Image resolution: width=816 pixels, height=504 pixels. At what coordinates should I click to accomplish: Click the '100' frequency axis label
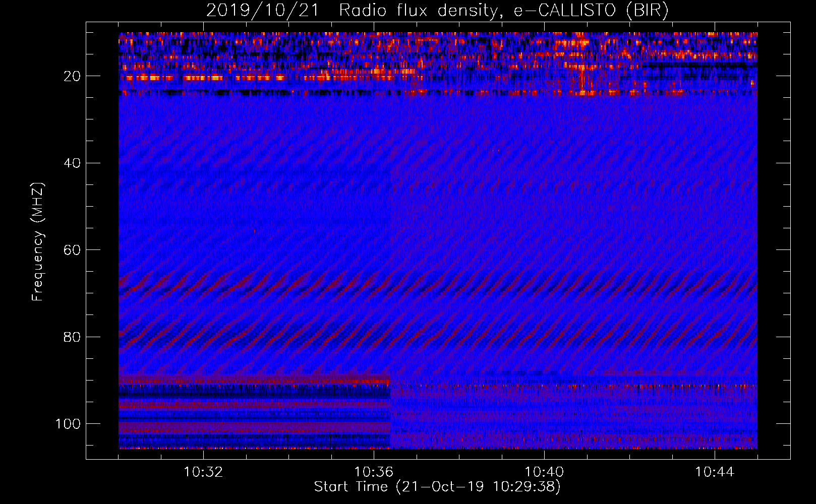click(68, 424)
